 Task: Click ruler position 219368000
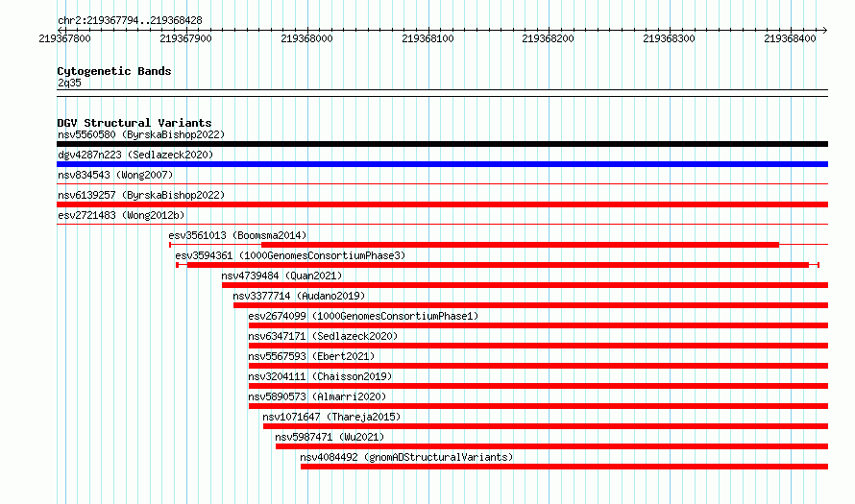307,38
